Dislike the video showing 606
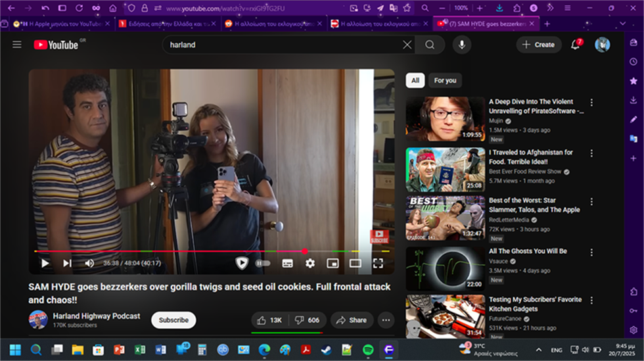644x361 pixels. [x=308, y=320]
